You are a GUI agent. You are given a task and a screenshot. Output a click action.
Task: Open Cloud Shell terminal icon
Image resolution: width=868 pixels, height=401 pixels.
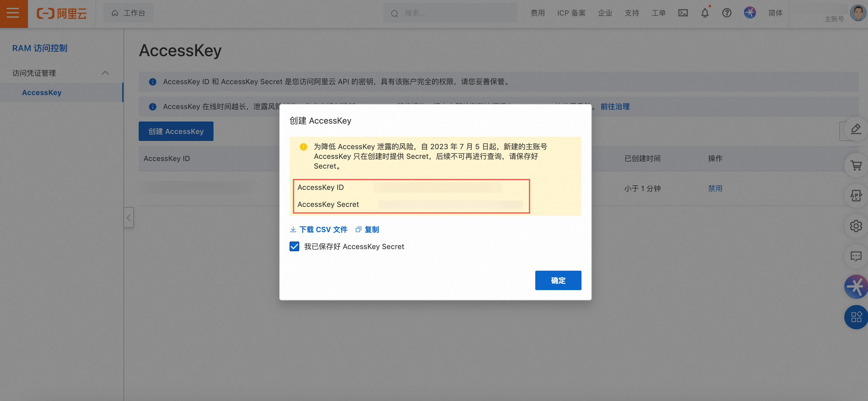683,13
